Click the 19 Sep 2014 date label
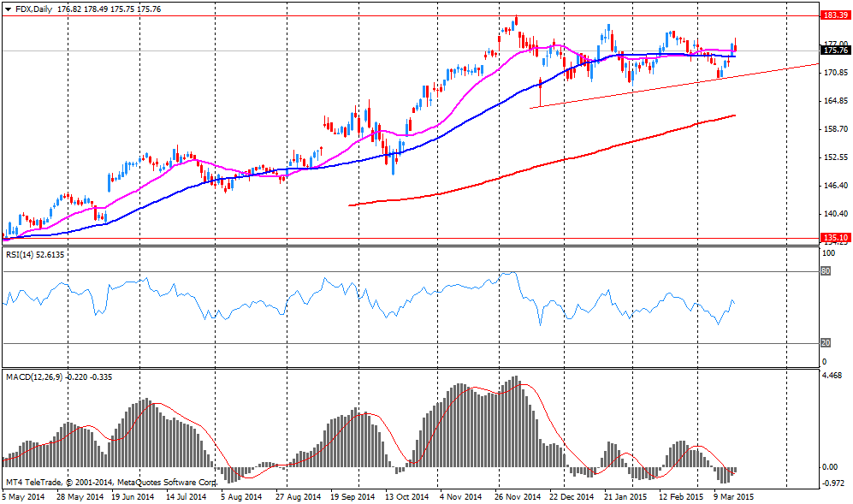 pos(352,497)
